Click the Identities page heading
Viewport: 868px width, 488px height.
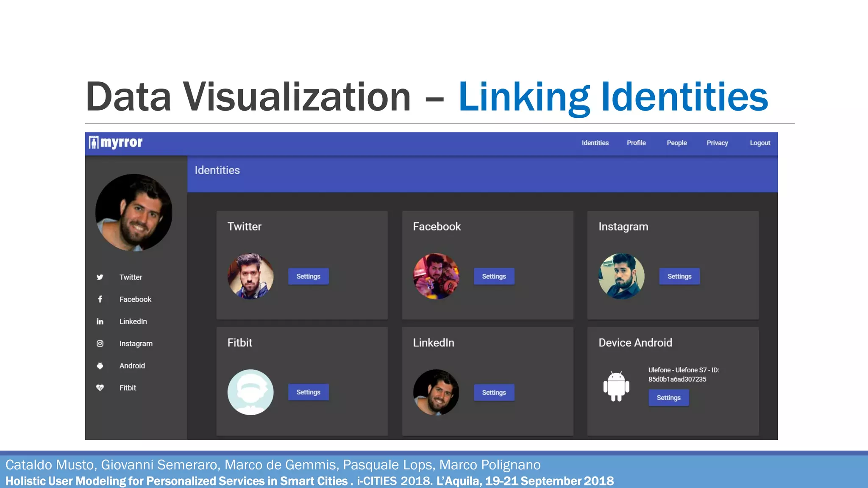tap(217, 170)
